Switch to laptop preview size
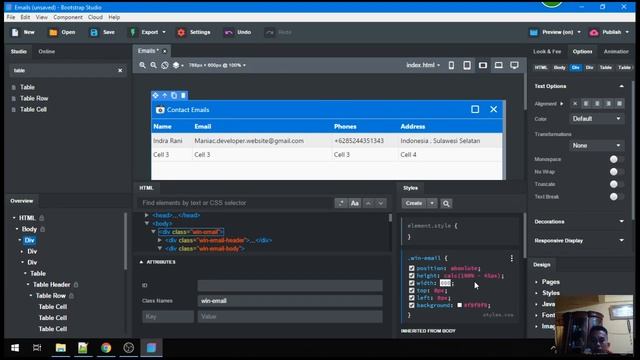The height and width of the screenshot is (360, 640). click(x=499, y=65)
